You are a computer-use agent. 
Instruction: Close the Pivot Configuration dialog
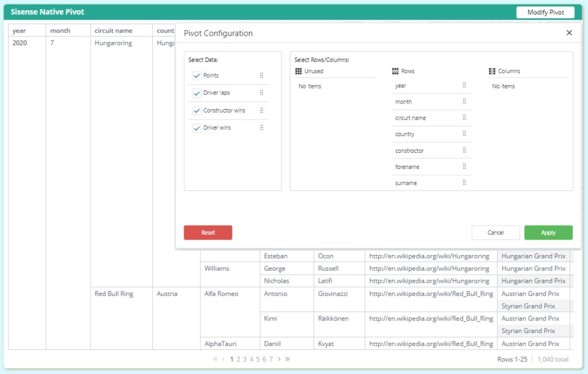(x=569, y=33)
